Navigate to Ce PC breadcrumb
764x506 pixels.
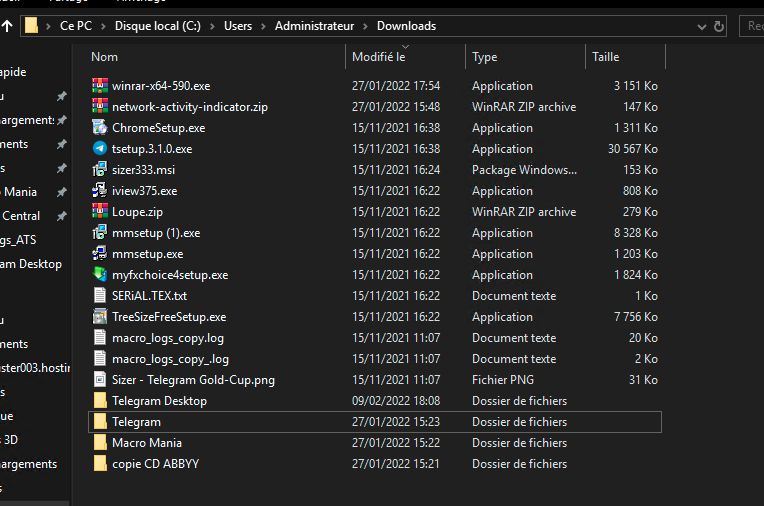[x=76, y=26]
